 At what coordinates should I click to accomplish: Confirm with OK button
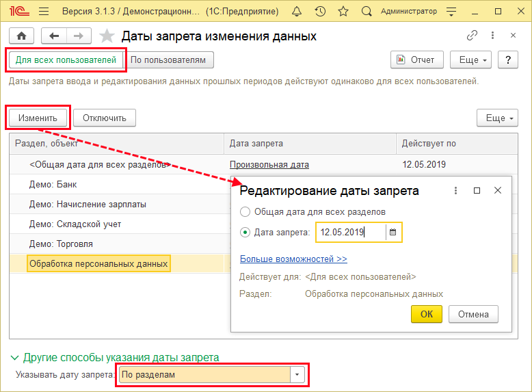(427, 314)
